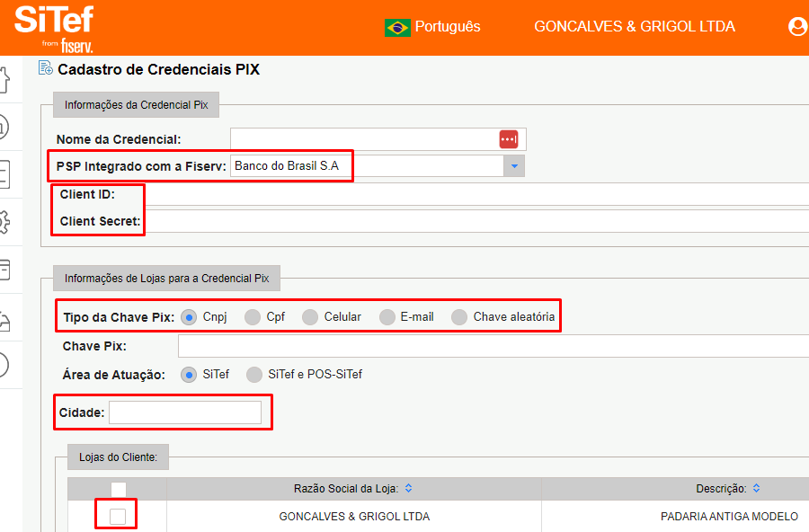Click the red password manager icon in Nome da Credencial
The image size is (809, 532).
pos(508,139)
